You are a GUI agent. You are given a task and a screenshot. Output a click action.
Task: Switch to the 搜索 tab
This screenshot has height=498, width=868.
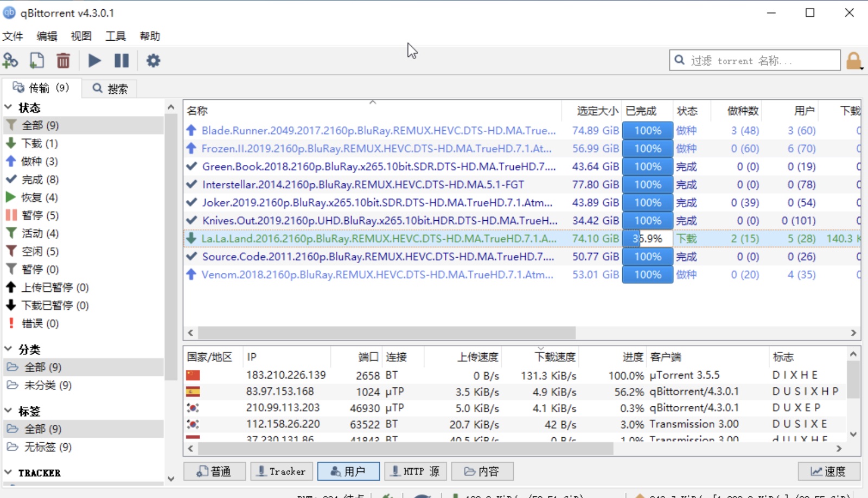110,88
